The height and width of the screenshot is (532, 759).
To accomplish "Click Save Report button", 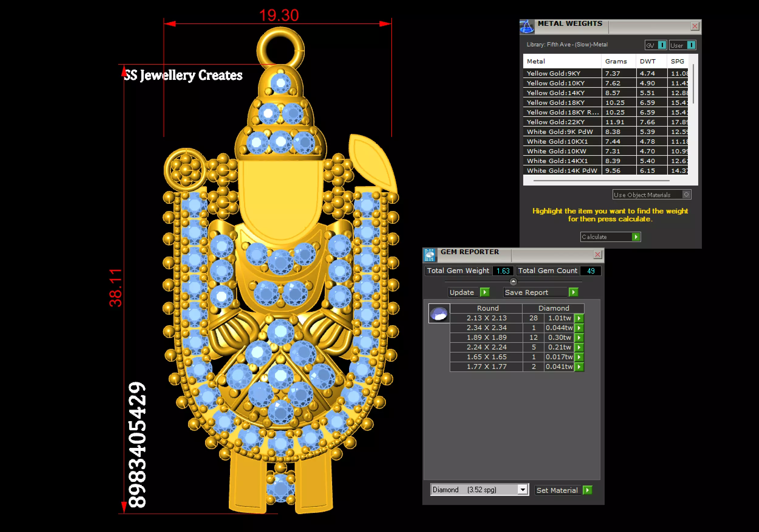I will (x=536, y=292).
